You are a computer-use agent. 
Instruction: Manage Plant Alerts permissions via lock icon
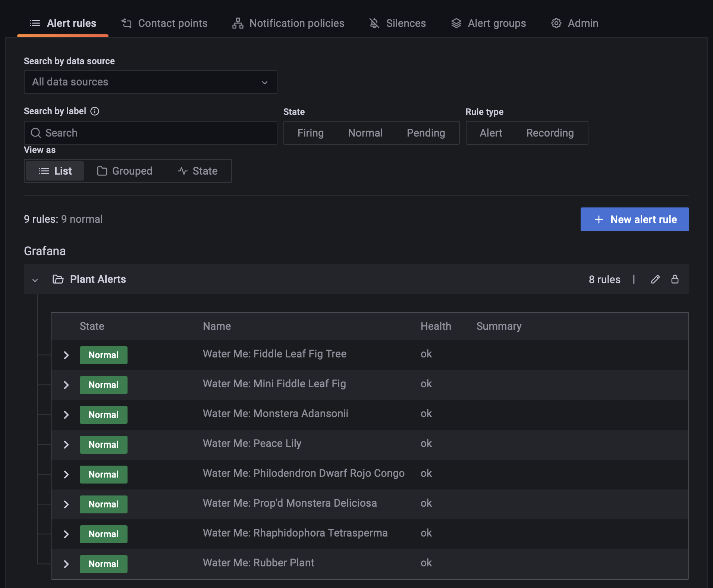[x=675, y=279]
